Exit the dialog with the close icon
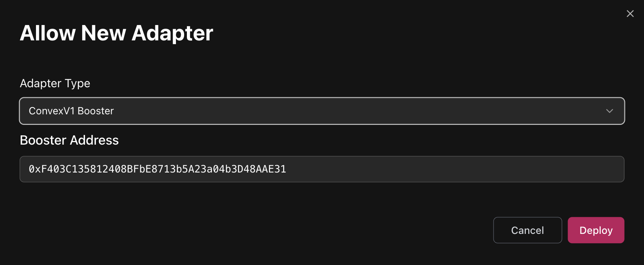Image resolution: width=644 pixels, height=265 pixels. (630, 14)
